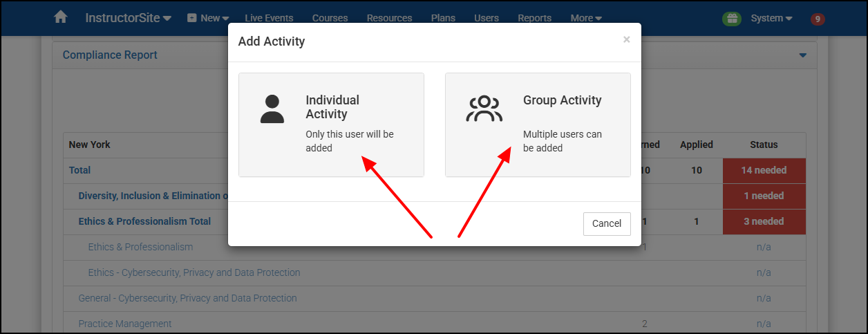
Task: Open the System user dropdown
Action: pyautogui.click(x=771, y=18)
